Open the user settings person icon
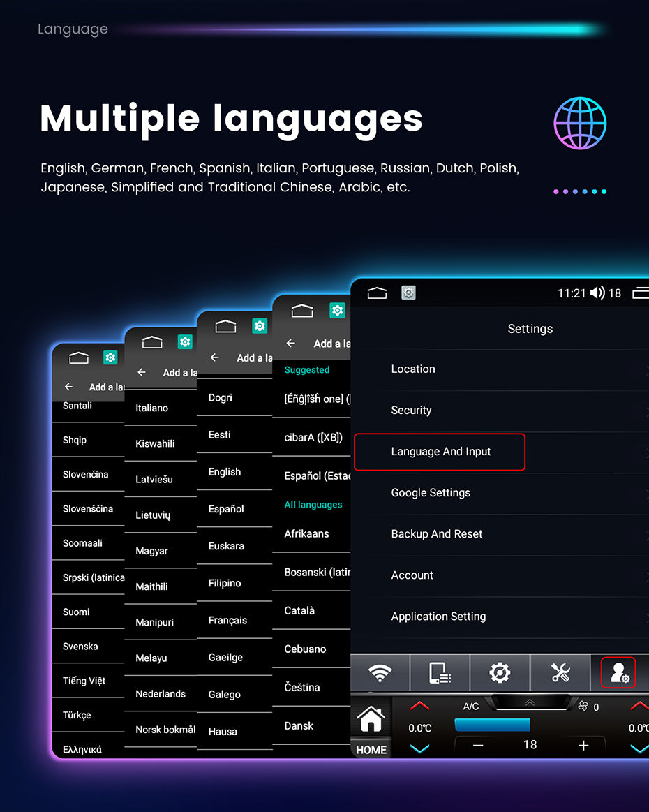Screen dimensions: 649x812 618,673
